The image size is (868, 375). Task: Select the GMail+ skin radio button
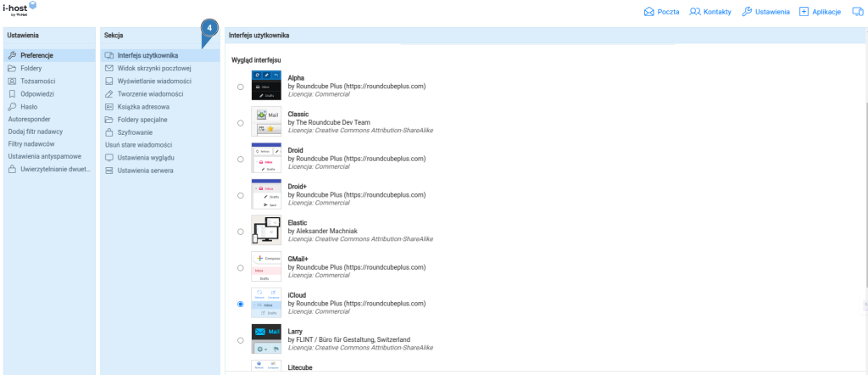tap(240, 267)
